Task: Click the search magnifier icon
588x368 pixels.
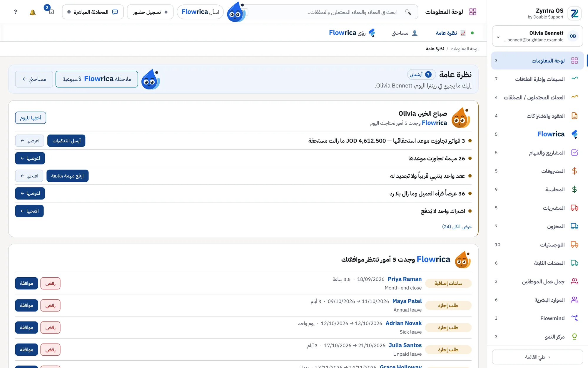Action: point(408,12)
